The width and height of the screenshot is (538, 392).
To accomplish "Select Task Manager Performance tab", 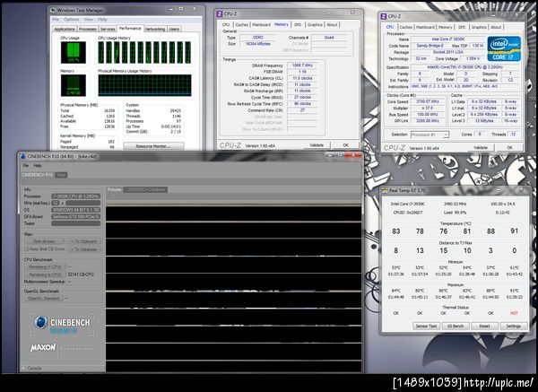I will [130, 29].
